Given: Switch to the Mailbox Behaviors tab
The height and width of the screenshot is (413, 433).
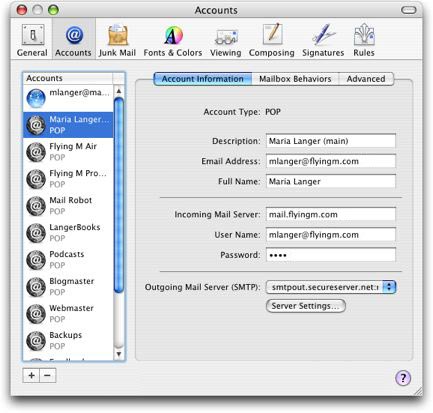Looking at the screenshot, I should (295, 79).
